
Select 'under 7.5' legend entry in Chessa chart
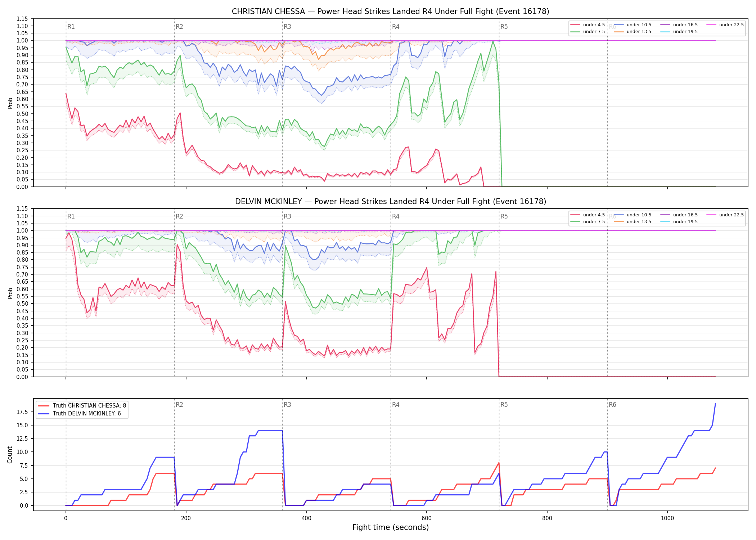coord(588,32)
